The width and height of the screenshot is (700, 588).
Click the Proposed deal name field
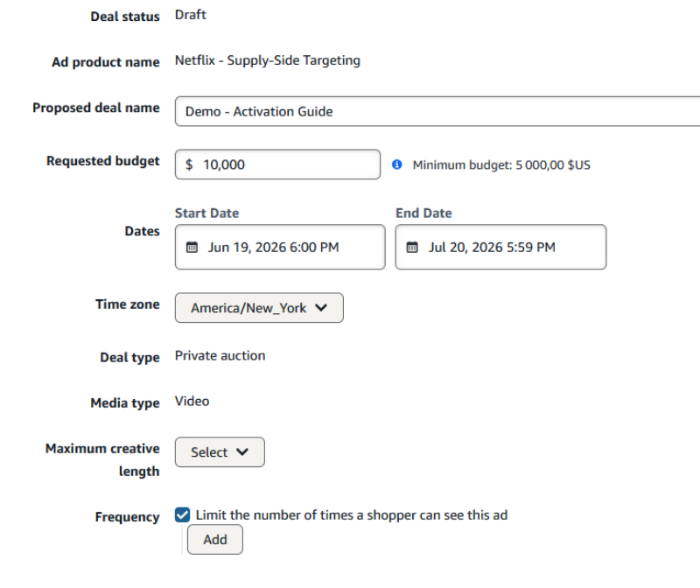click(437, 111)
